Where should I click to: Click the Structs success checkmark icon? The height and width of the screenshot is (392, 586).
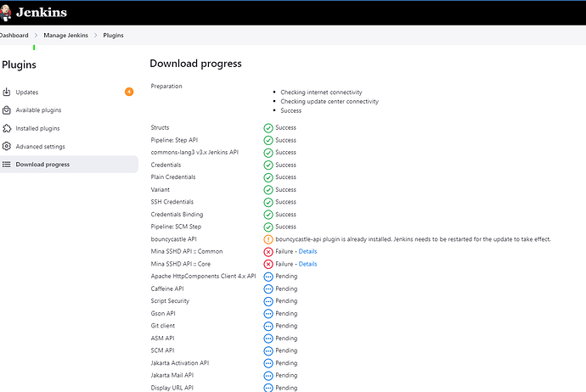[268, 128]
